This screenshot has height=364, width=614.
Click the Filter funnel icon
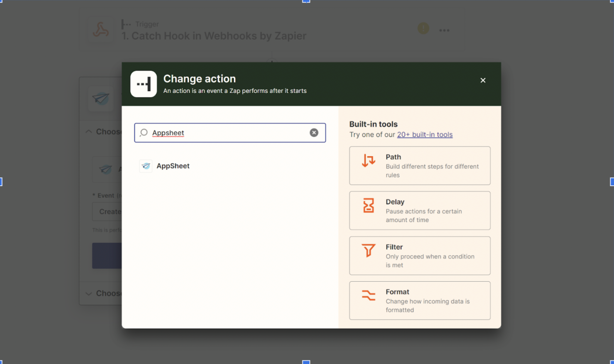coord(368,251)
